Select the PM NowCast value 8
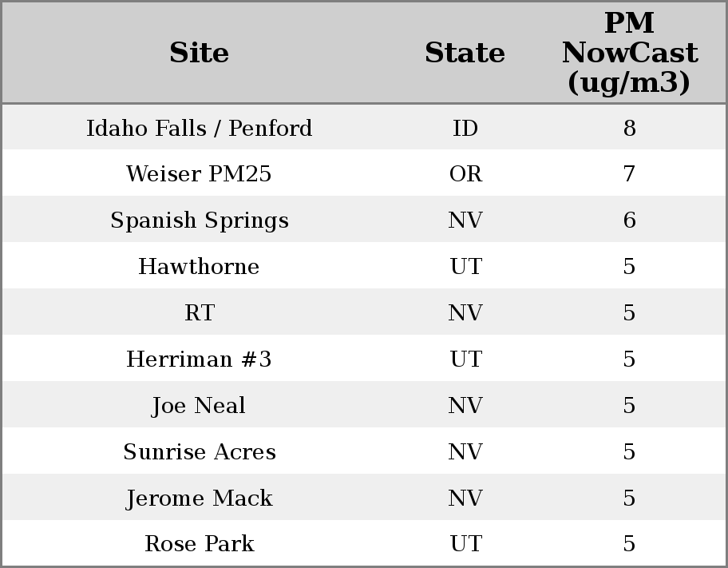Viewport: 728px width, 568px height. 629,128
